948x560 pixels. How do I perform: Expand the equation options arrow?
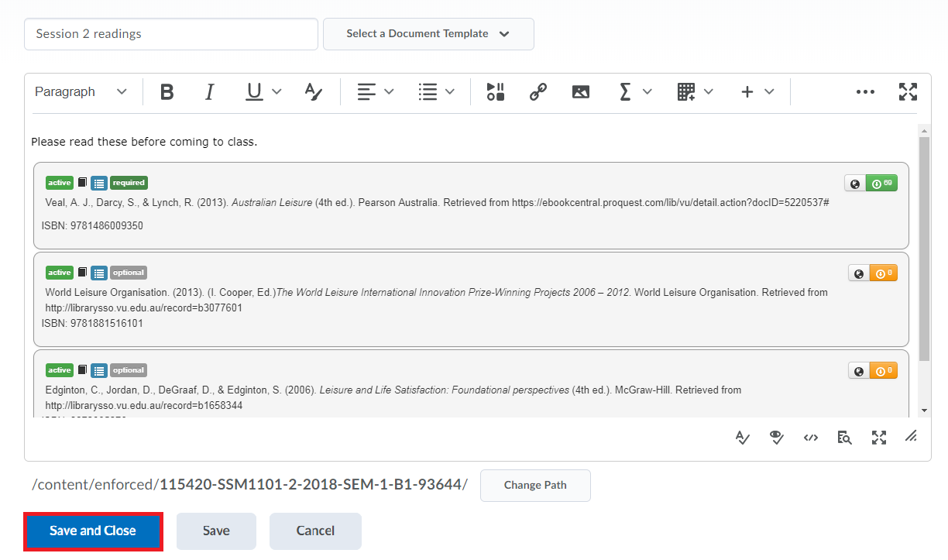pos(647,92)
